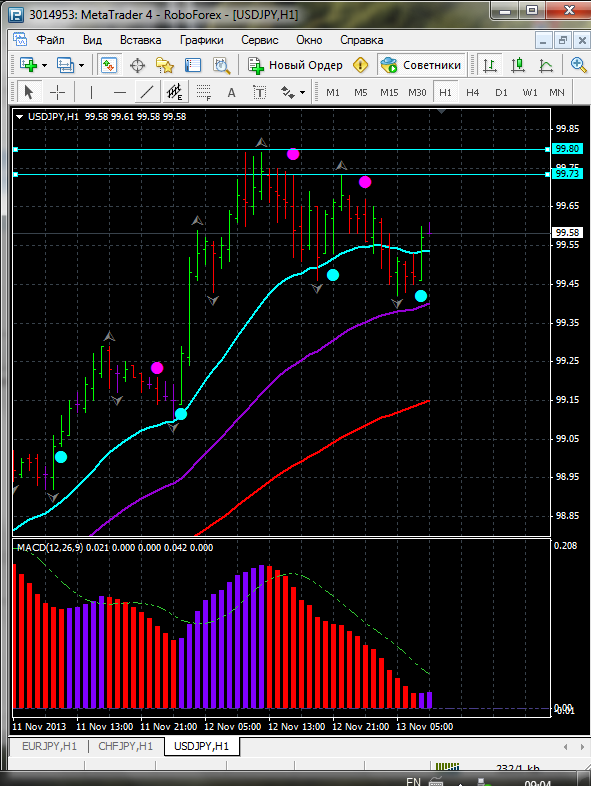This screenshot has height=786, width=600.
Task: Switch to the CHFJPY,H1 chart tab
Action: pos(125,746)
